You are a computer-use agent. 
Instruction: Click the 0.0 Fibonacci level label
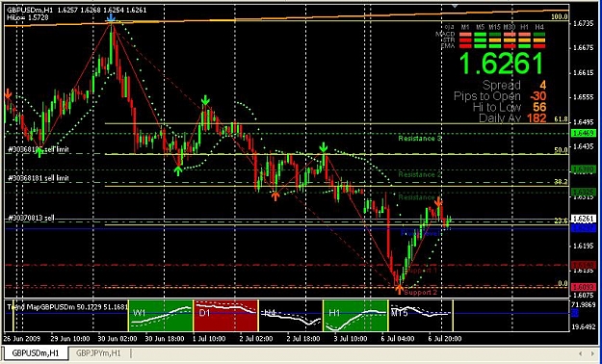pos(563,284)
